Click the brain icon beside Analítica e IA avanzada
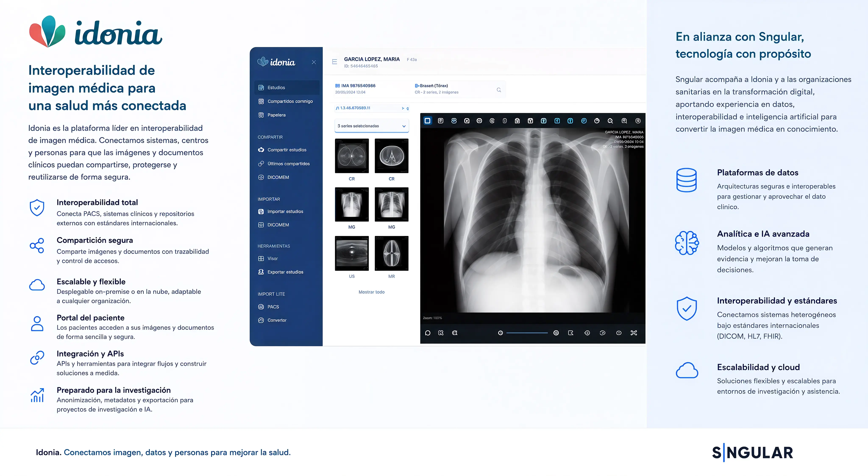 pos(687,243)
